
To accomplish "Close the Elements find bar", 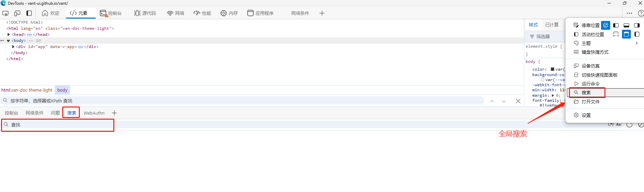I will tap(518, 101).
